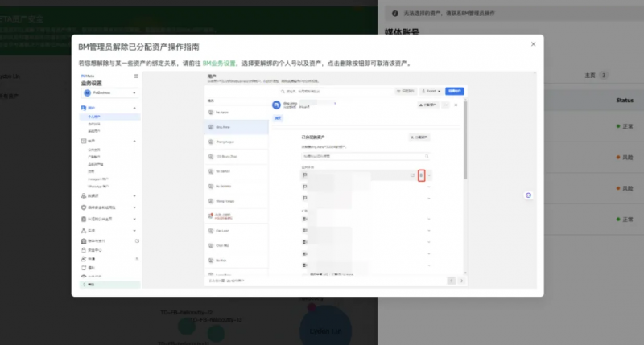Click the TD-FB-hellocutty-12 label in background chart
Screen dimensions: 644x345
[x=186, y=313]
